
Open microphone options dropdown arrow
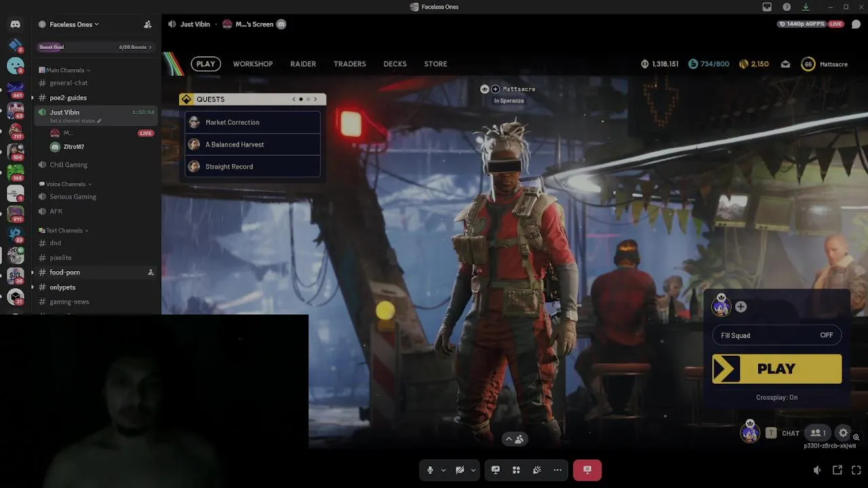click(x=443, y=470)
